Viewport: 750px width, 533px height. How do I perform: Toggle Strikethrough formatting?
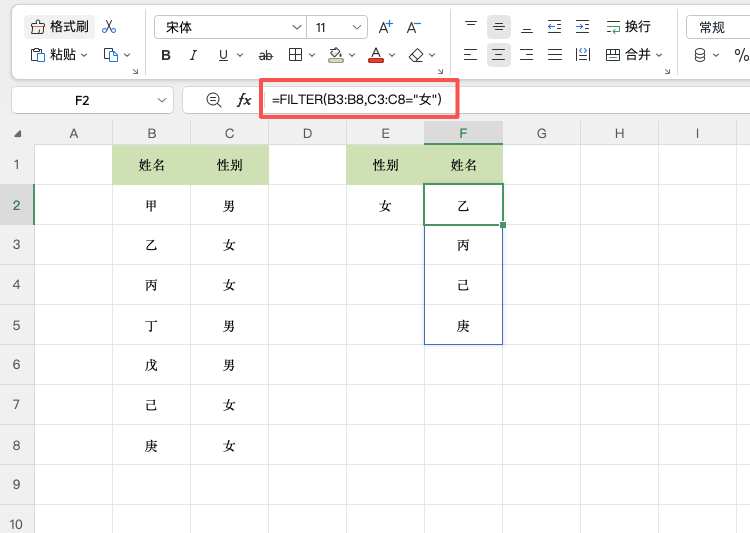click(x=265, y=56)
